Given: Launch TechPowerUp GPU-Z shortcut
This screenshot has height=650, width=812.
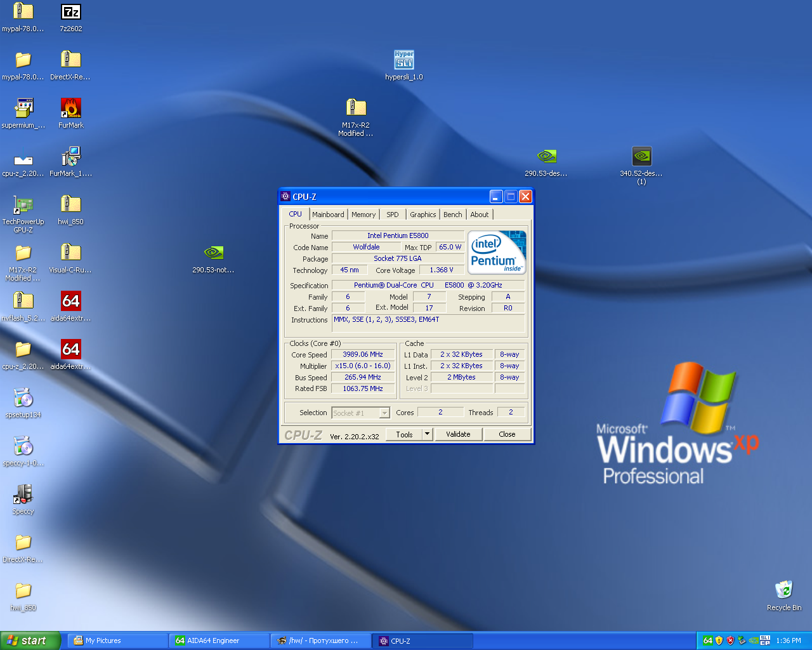Looking at the screenshot, I should [23, 205].
